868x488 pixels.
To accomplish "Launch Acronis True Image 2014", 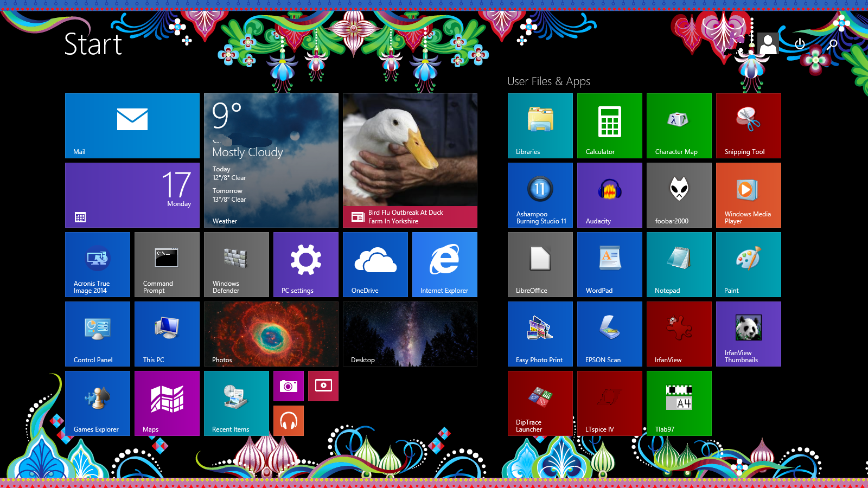I will coord(98,265).
